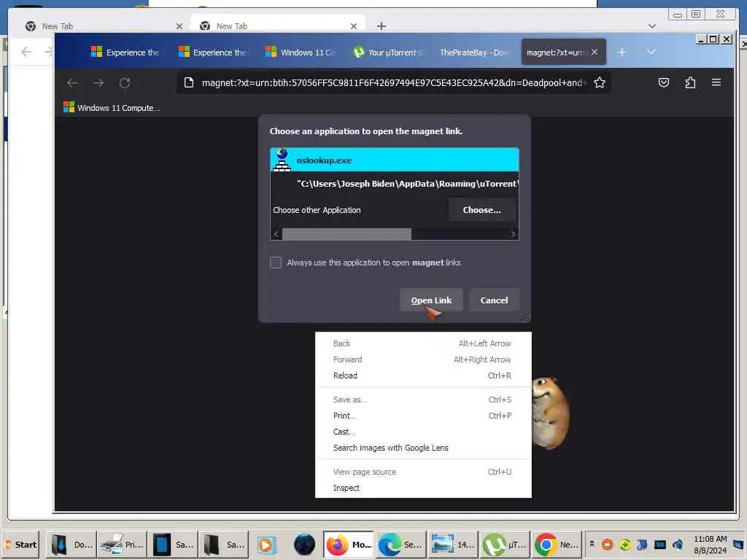Image resolution: width=747 pixels, height=560 pixels.
Task: Click the page document icon in Firefox address bar
Action: [189, 83]
